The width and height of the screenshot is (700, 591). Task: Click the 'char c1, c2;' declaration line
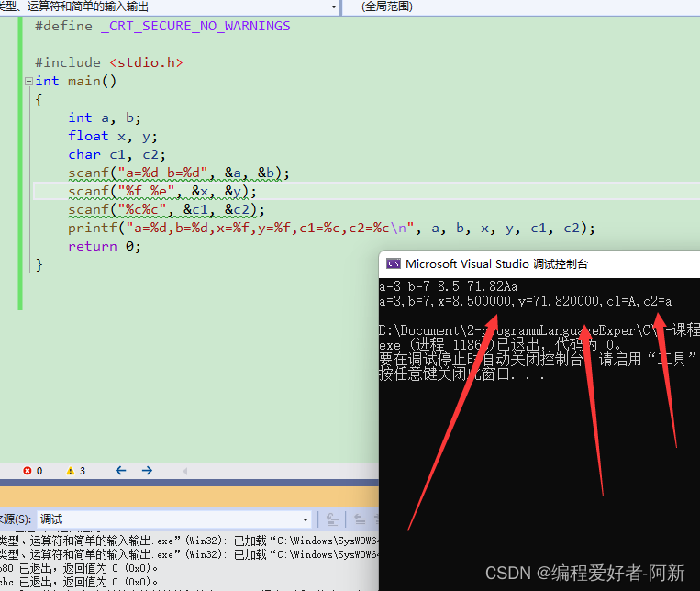117,154
